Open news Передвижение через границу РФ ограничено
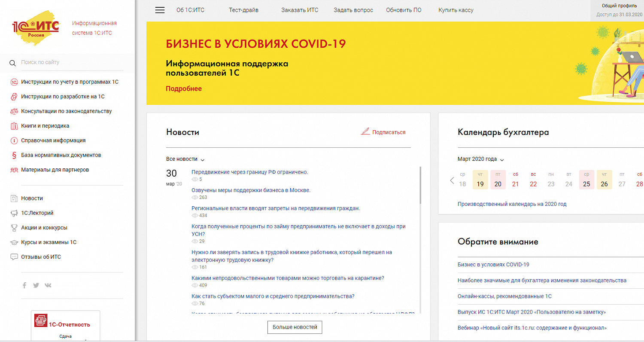Image resolution: width=644 pixels, height=342 pixels. [250, 172]
